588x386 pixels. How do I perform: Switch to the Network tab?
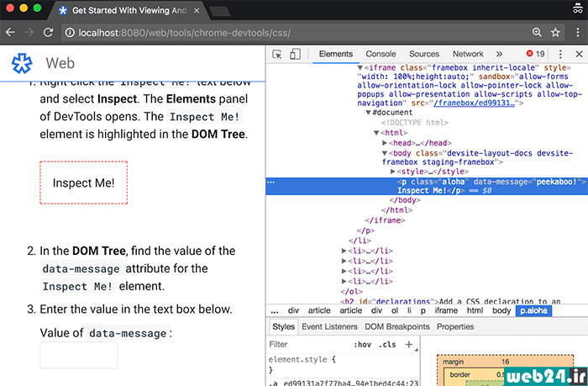coord(468,54)
